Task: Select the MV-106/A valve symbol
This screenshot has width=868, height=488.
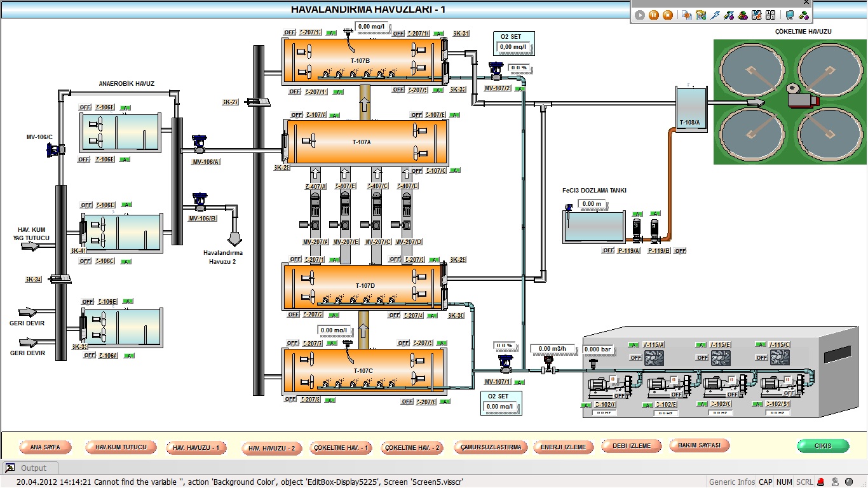Action: 200,145
